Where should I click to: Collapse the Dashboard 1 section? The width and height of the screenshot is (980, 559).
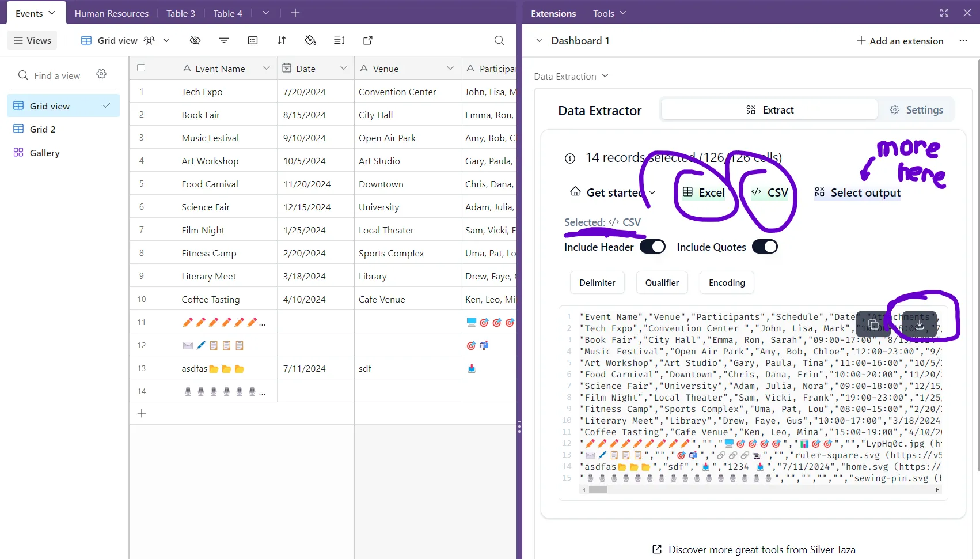coord(540,40)
